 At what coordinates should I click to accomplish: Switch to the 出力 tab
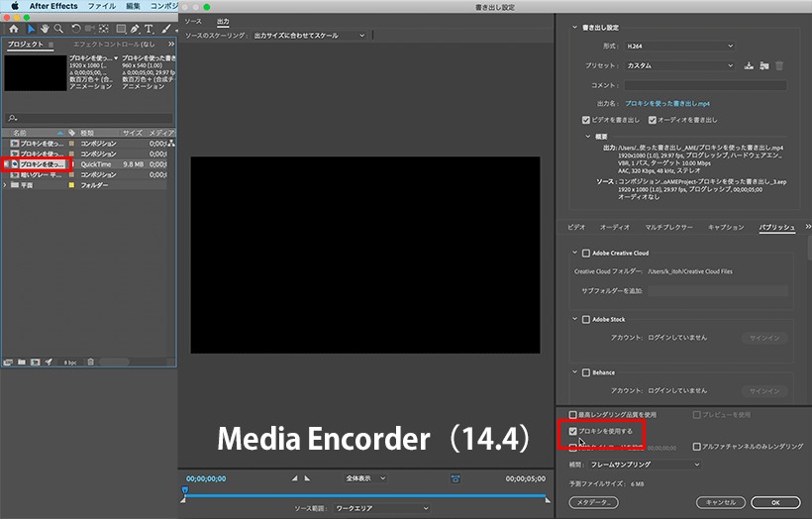pos(223,21)
